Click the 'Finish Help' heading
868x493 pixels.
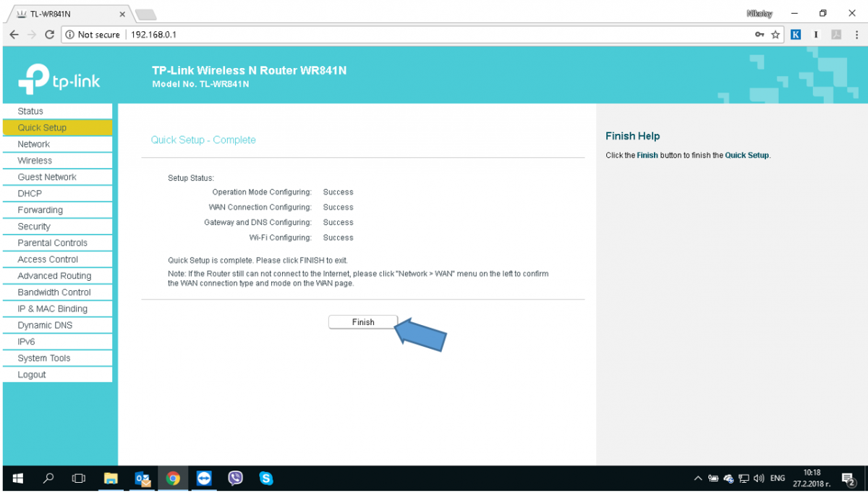tap(633, 136)
